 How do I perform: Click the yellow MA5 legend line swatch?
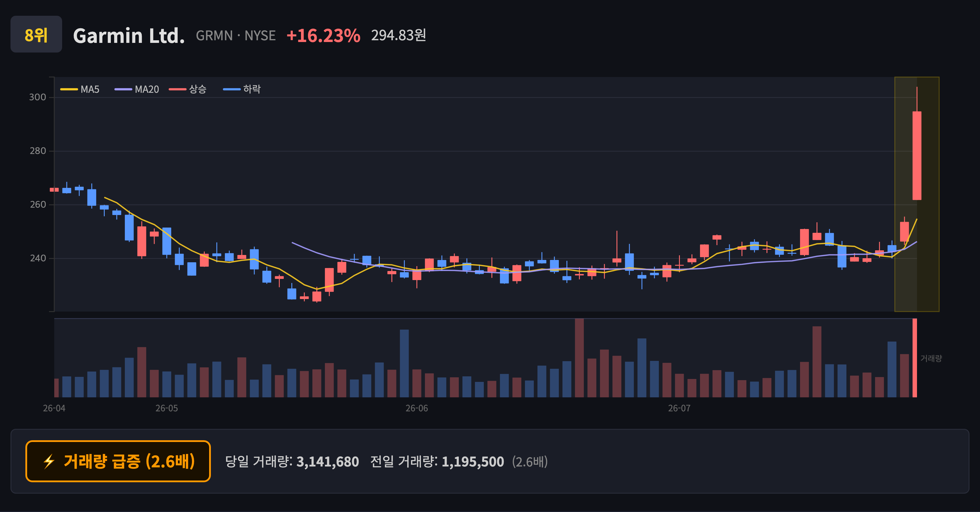[x=69, y=89]
